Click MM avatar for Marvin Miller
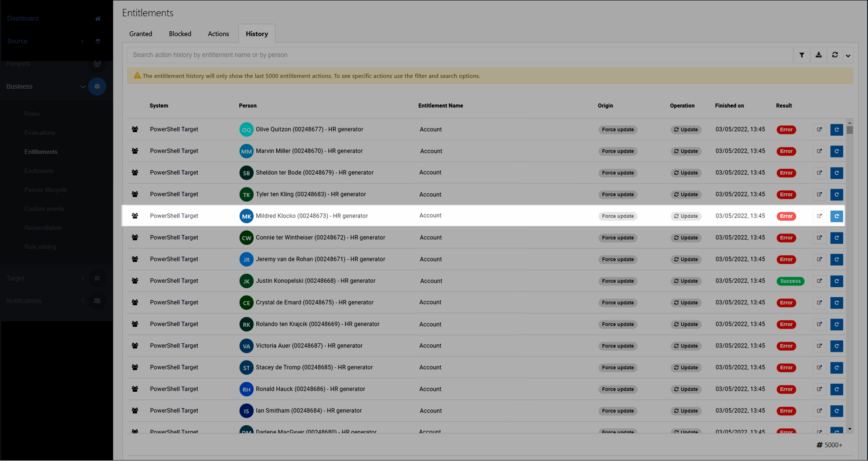 (246, 152)
